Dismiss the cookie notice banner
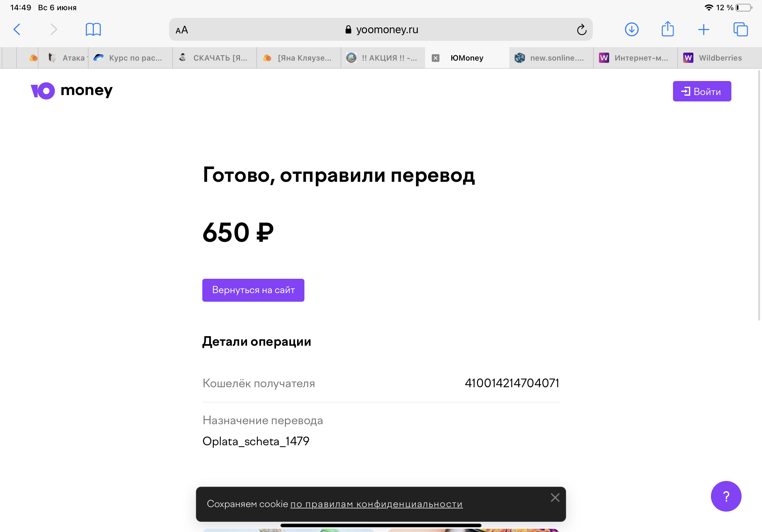Screen dimensions: 762x532 [x=555, y=498]
